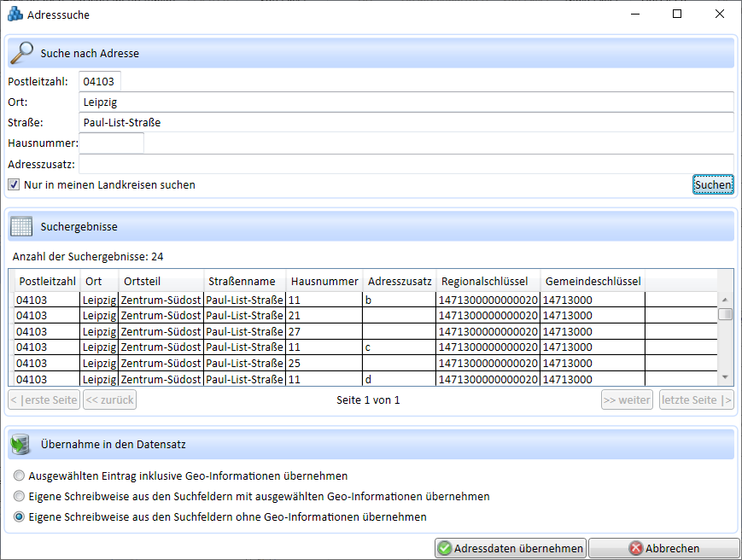Toggle 'Nur in meinen Landkreisen suchen' checkbox
This screenshot has height=560, width=742.
tap(14, 184)
